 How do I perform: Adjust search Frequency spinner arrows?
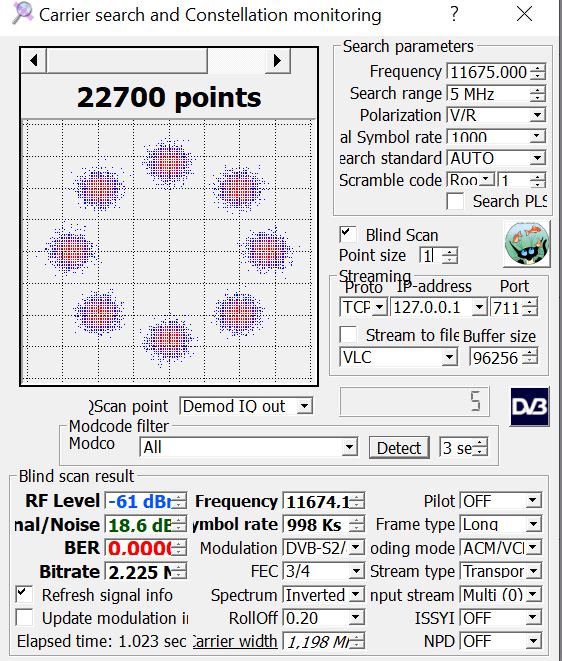(538, 72)
